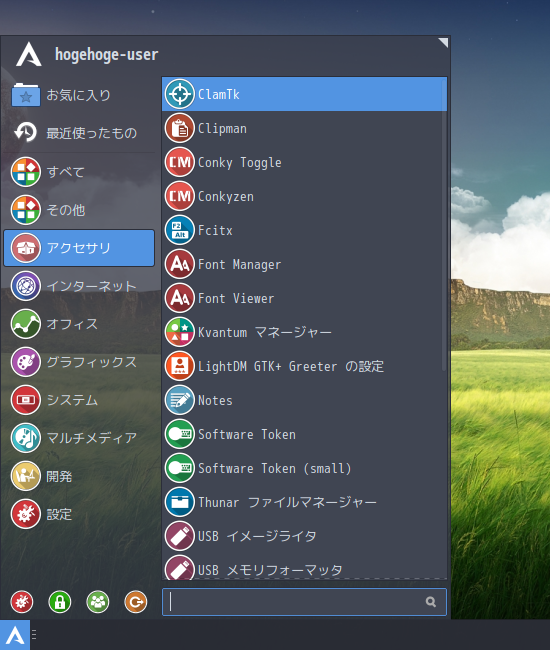Click the application list scrollbar
This screenshot has height=650, width=550.
tap(444, 226)
